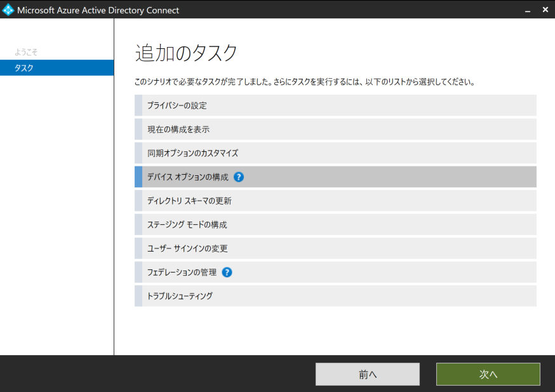Select ステージング モードの構成 task
The height and width of the screenshot is (392, 555).
coord(335,224)
